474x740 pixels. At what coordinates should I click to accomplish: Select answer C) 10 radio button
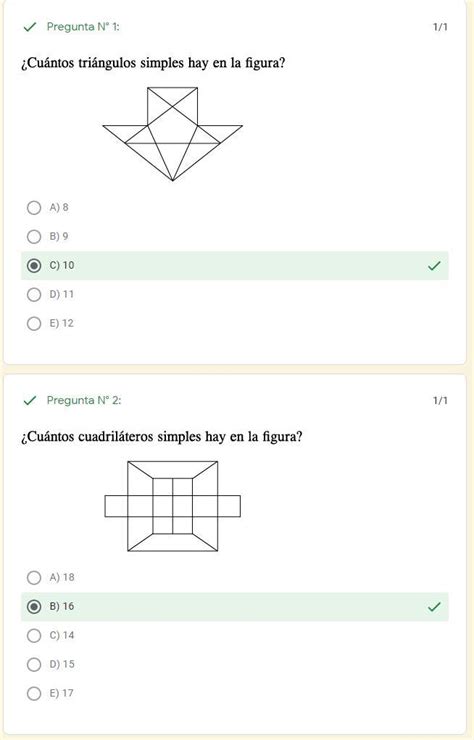point(34,266)
